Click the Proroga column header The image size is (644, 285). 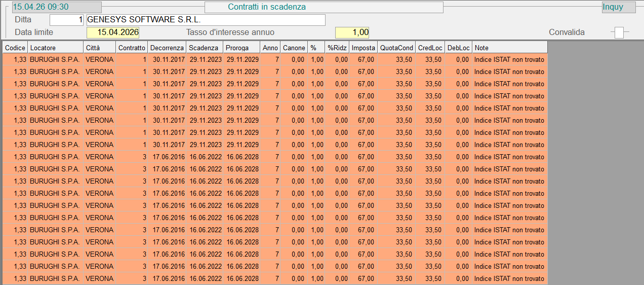click(241, 48)
